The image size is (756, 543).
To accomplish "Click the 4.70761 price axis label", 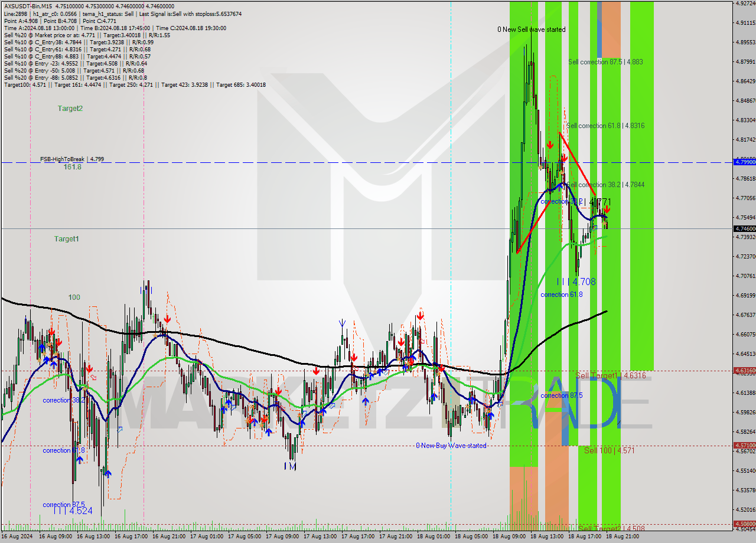I will pyautogui.click(x=746, y=276).
